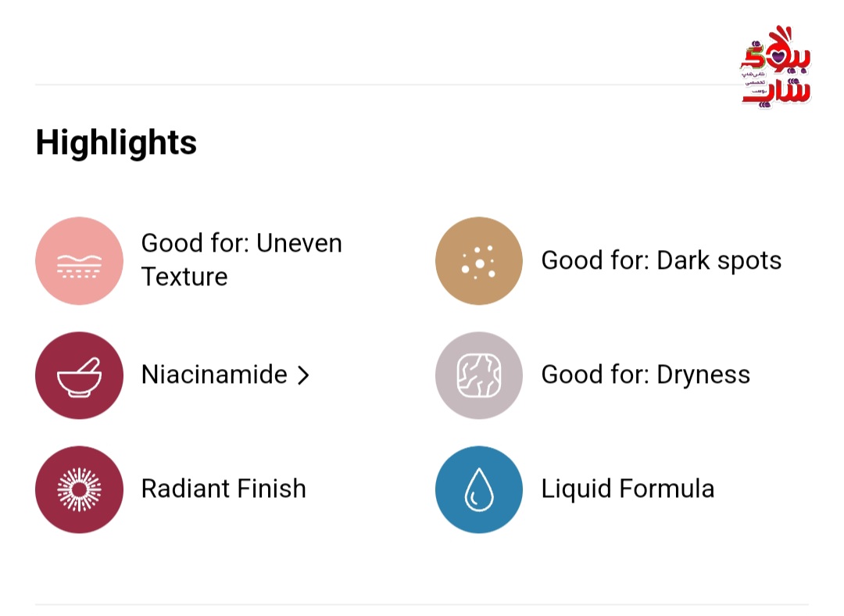The width and height of the screenshot is (844, 616).
Task: Click the white dots inside Dark spots circle
Action: coord(478,262)
